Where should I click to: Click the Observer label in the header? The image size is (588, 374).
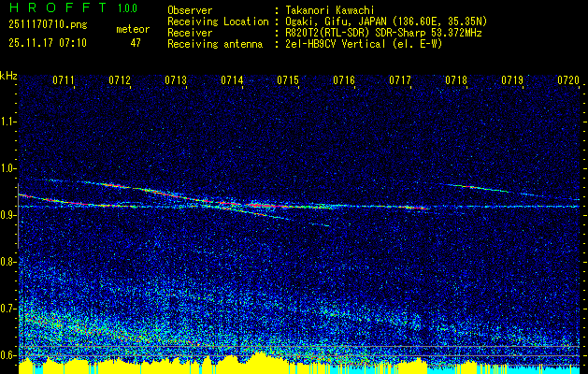tap(190, 10)
